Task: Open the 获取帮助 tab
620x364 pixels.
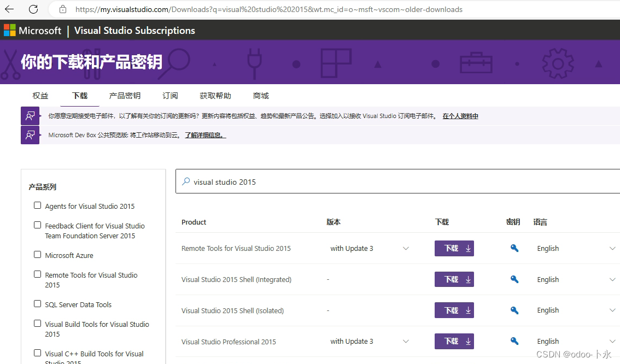Action: pyautogui.click(x=215, y=96)
